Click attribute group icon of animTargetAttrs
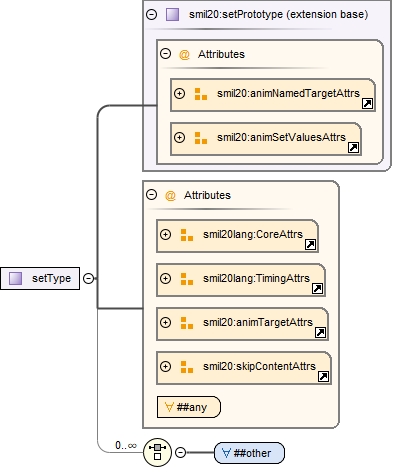Screen dimensions: 393x472 [x=187, y=323]
